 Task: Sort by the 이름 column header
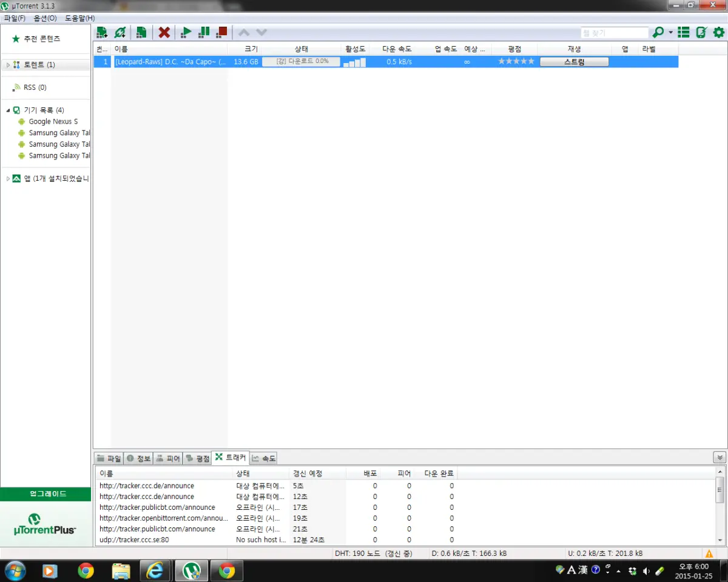(169, 49)
